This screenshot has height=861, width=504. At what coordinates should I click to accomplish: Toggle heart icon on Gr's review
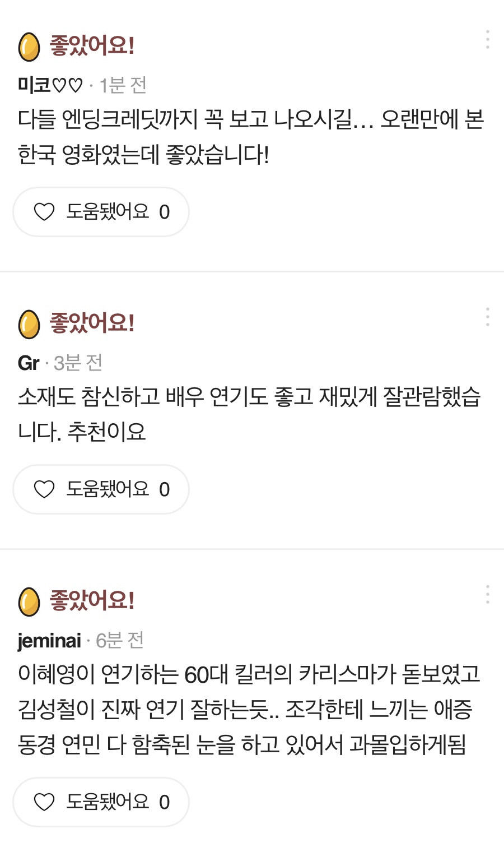click(44, 489)
